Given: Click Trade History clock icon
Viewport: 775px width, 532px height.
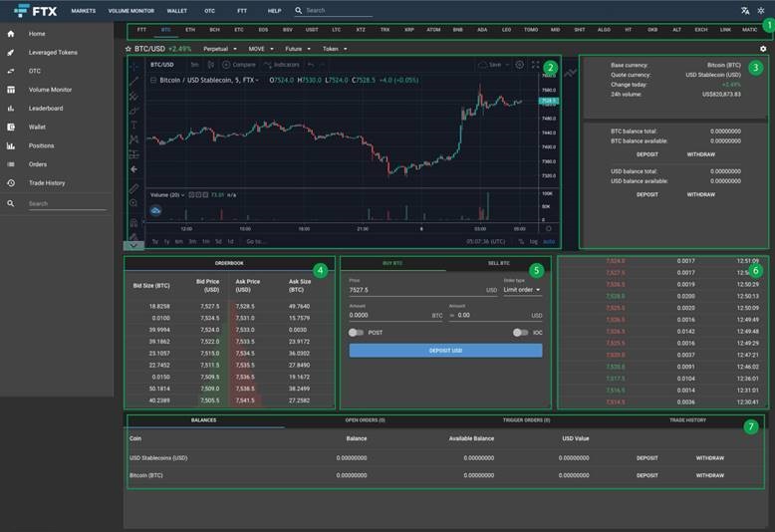Looking at the screenshot, I should tap(11, 183).
